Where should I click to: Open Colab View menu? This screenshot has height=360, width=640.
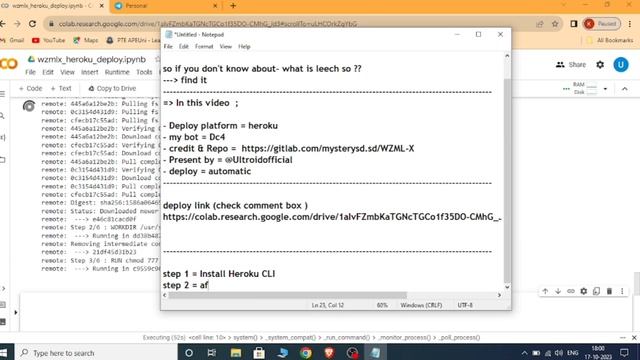67,72
